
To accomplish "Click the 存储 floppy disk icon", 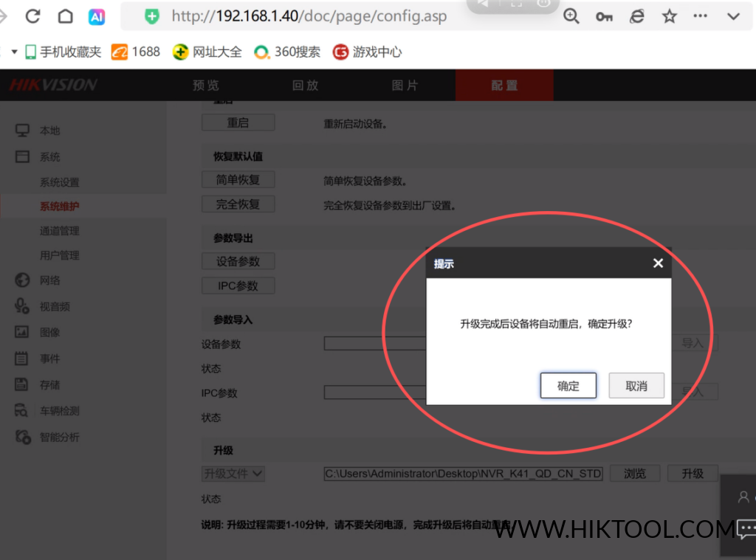I will click(x=21, y=384).
